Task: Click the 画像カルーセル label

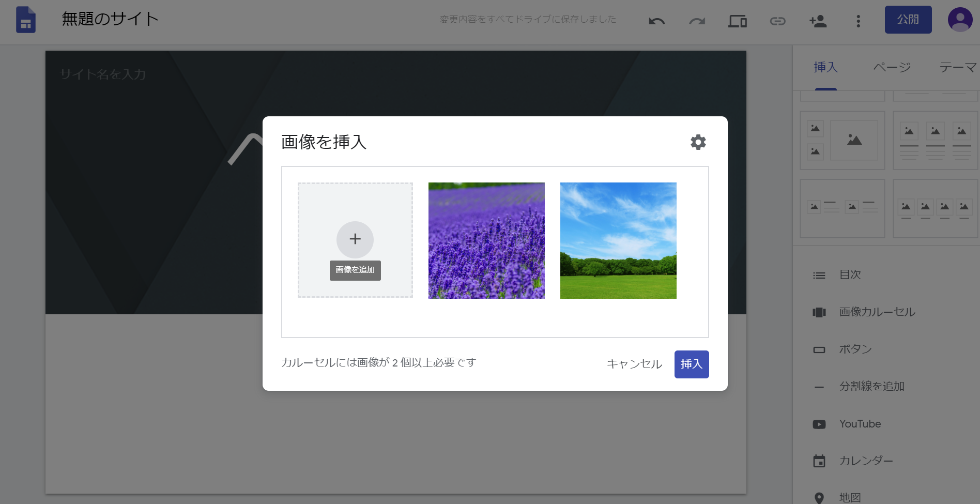Action: click(x=877, y=312)
